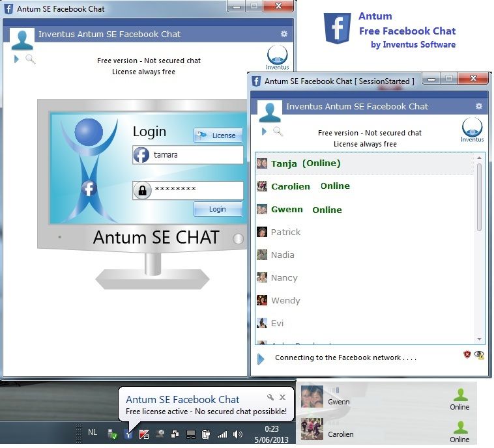
Task: Click green Online icon beside Gwenn popup
Action: [x=460, y=395]
